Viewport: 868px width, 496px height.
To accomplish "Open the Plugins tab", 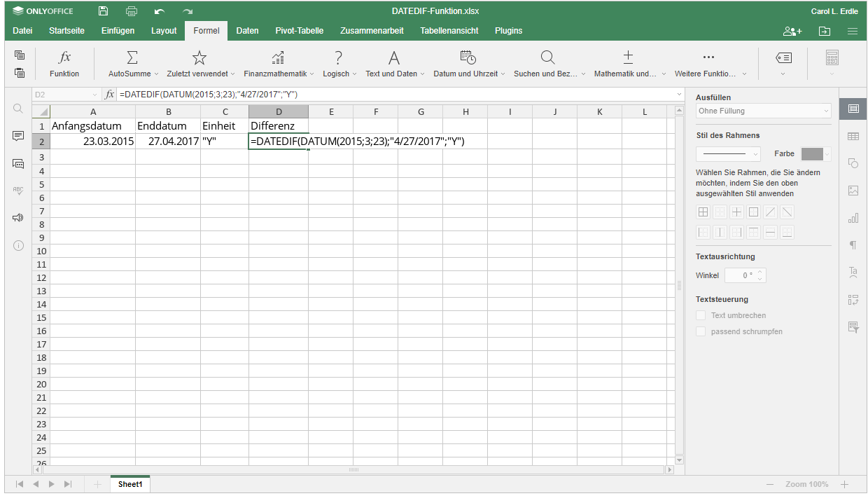I will [x=508, y=31].
